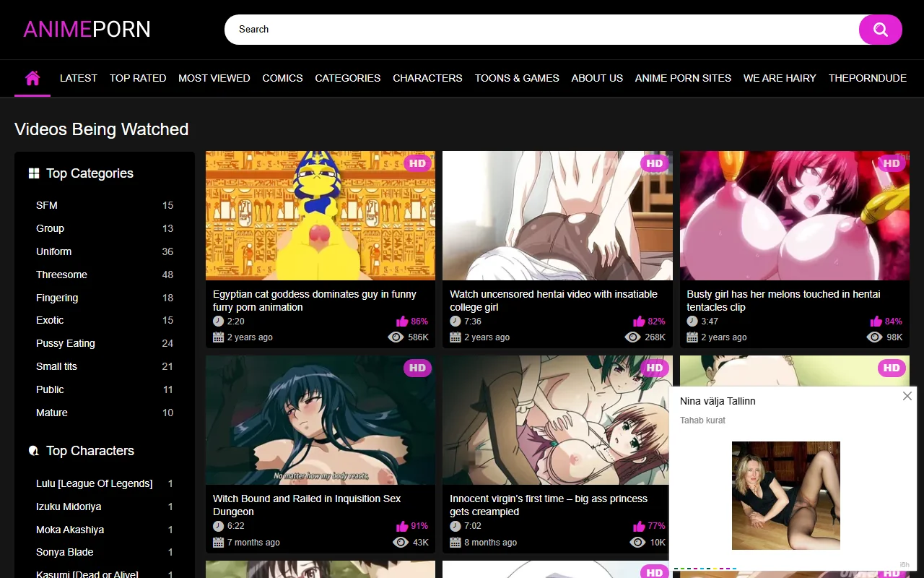
Task: Click the icon next to Top Characters heading
Action: 33,450
